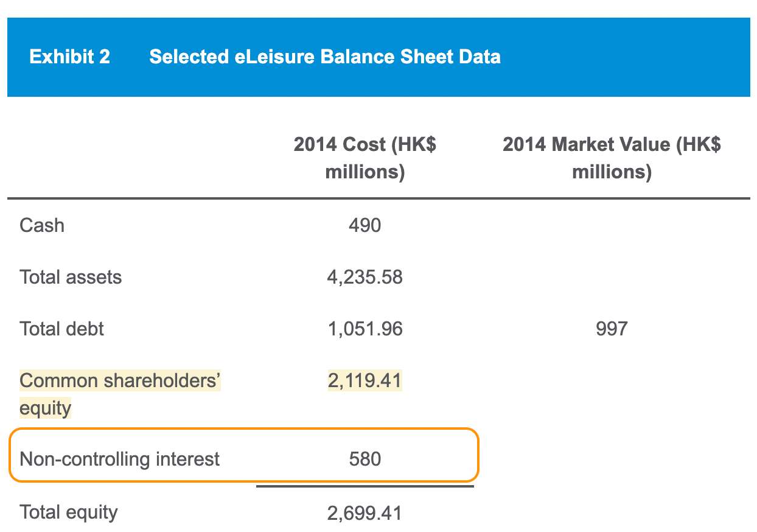Image resolution: width=757 pixels, height=532 pixels.
Task: Select the Total assets value 4,235.58
Action: (365, 278)
